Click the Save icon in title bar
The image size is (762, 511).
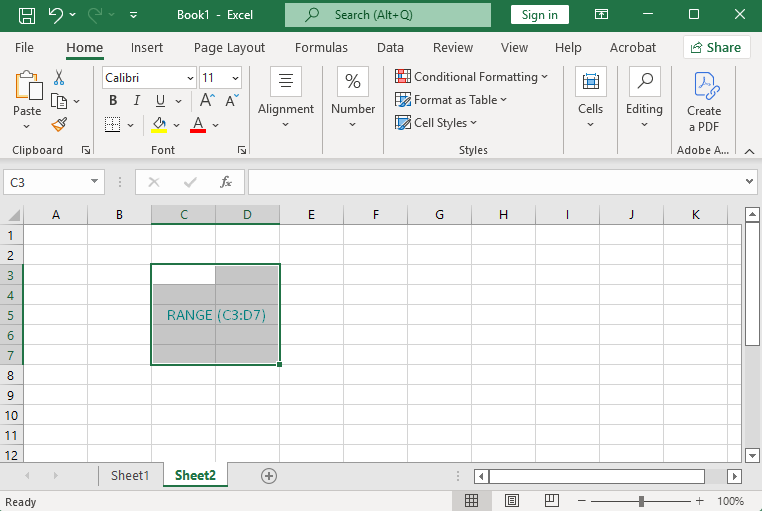point(27,15)
